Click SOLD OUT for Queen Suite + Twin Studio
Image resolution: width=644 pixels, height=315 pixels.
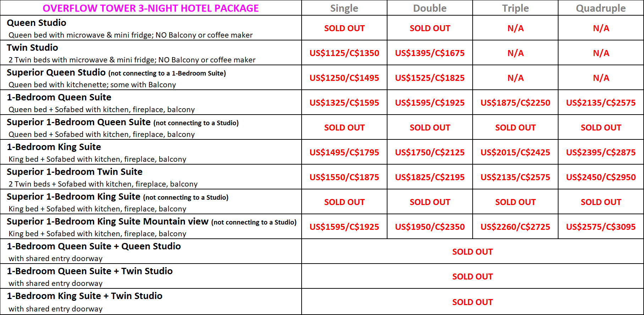[472, 276]
